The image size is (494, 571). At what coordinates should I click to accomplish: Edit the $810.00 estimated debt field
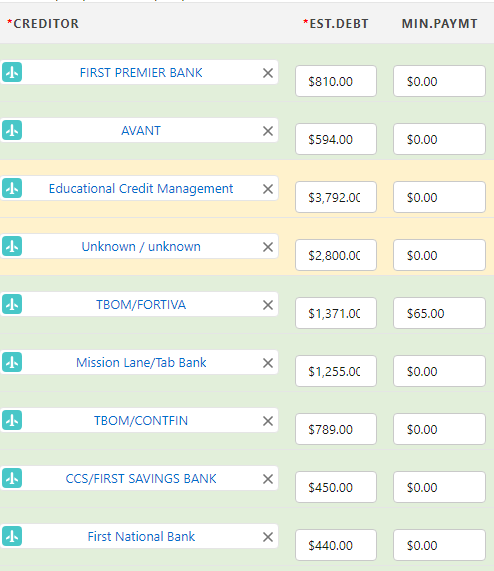click(336, 81)
